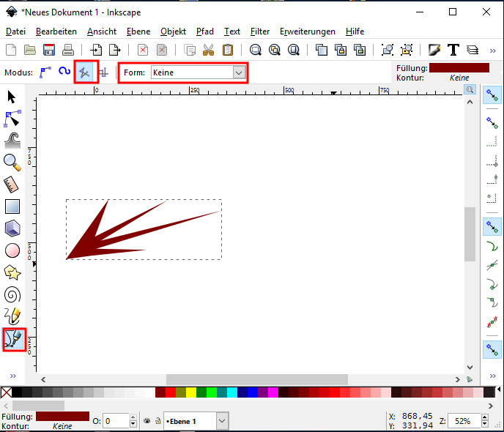Toggle layer lock icon
The image size is (504, 432).
click(158, 421)
